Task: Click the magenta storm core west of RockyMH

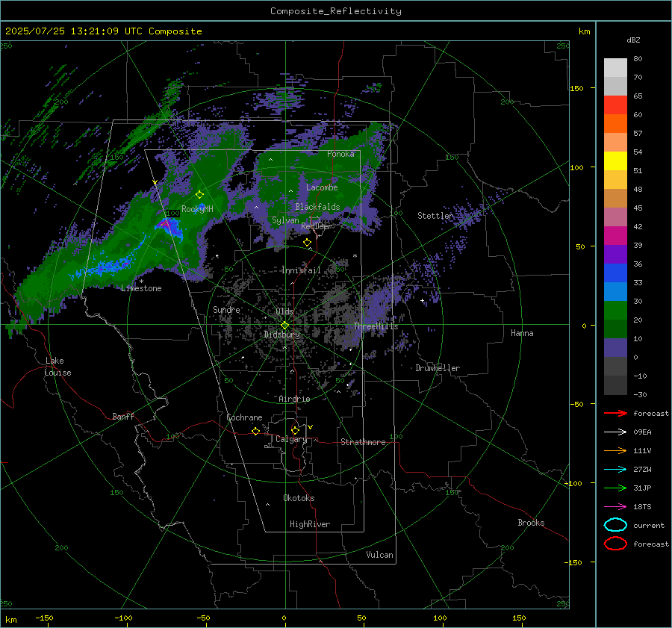Action: (167, 223)
